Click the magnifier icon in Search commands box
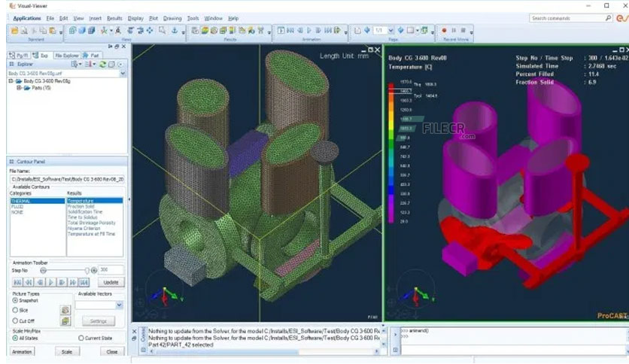 click(x=608, y=18)
